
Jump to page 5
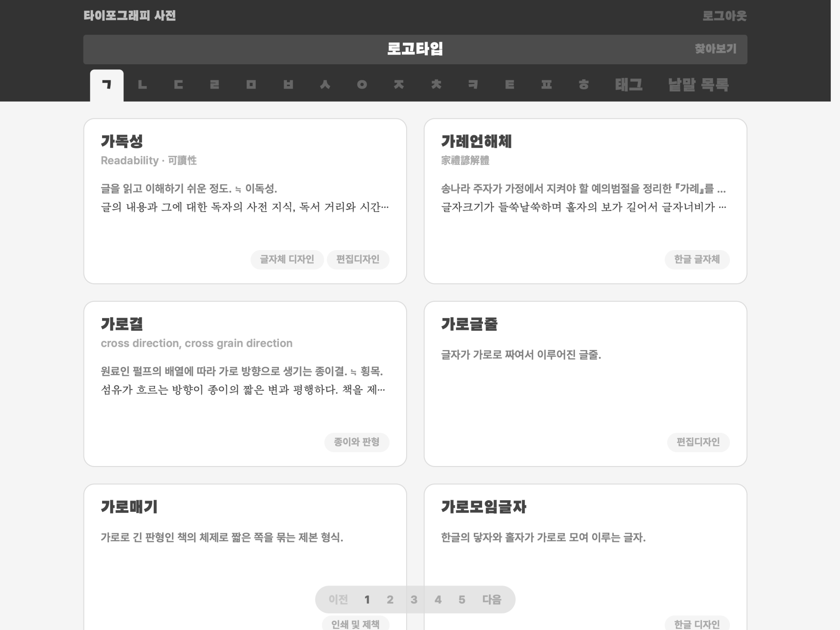(x=462, y=600)
